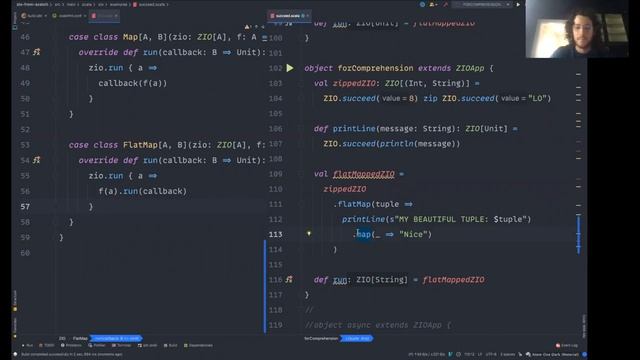Click the Atom One Dark theme status item

(552, 354)
